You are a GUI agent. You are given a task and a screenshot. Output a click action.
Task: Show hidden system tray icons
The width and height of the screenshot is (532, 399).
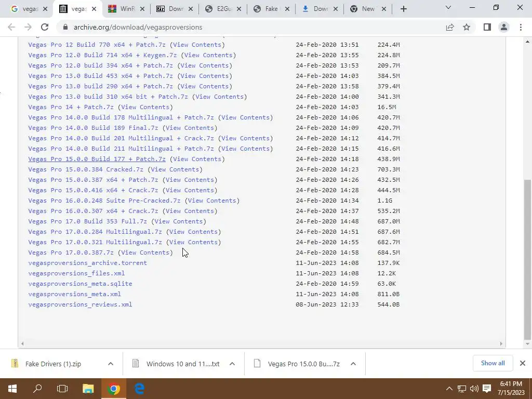tap(449, 389)
